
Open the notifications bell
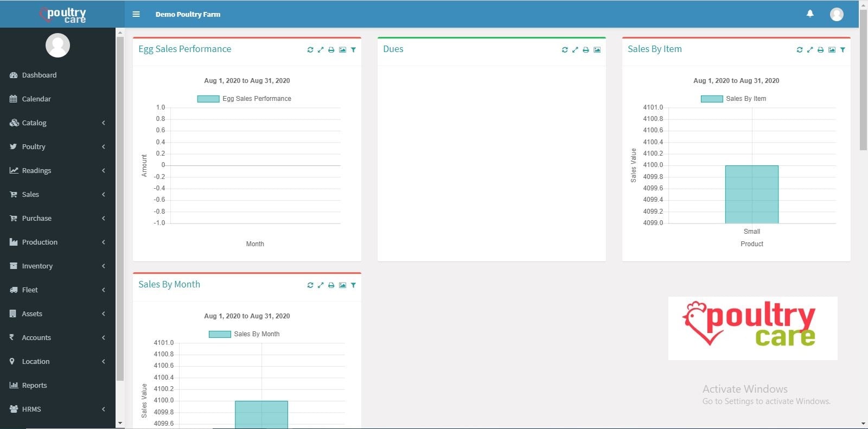point(810,14)
